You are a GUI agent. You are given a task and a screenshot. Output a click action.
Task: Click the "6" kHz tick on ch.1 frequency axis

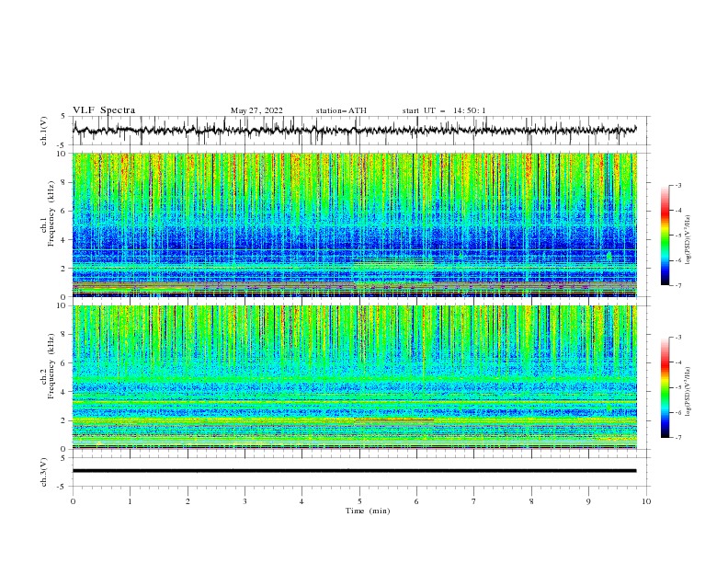64,211
